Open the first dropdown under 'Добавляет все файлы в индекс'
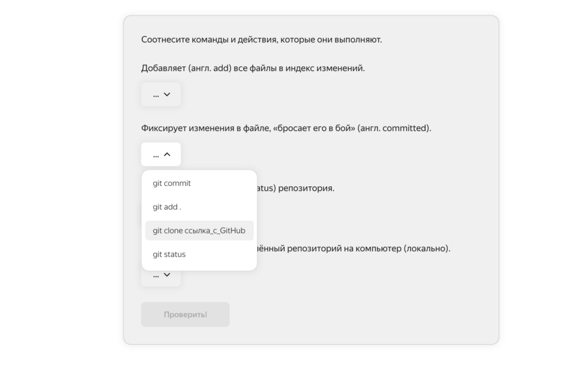Image resolution: width=588 pixels, height=384 pixels. 161,94
